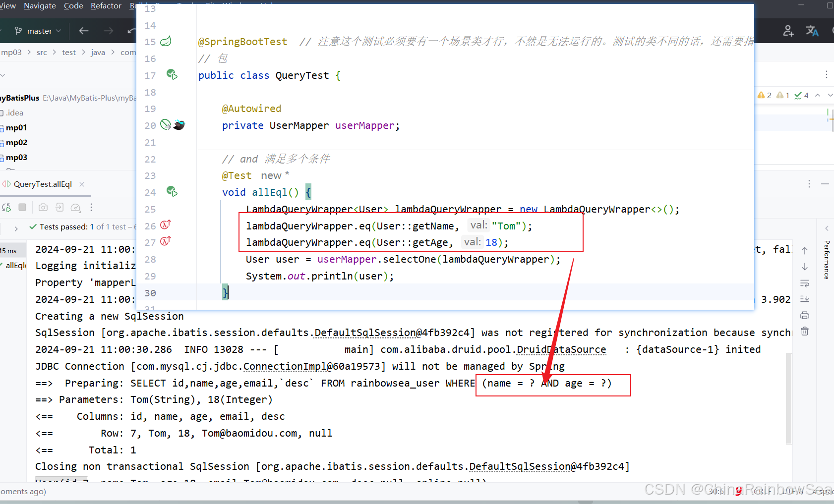Click the 30:6 cursor position indicator
834x504 pixels.
716,491
